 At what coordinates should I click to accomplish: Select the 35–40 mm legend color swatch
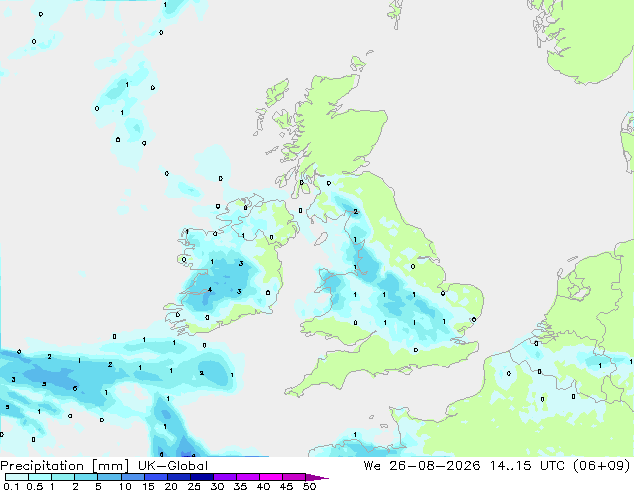pos(248,477)
